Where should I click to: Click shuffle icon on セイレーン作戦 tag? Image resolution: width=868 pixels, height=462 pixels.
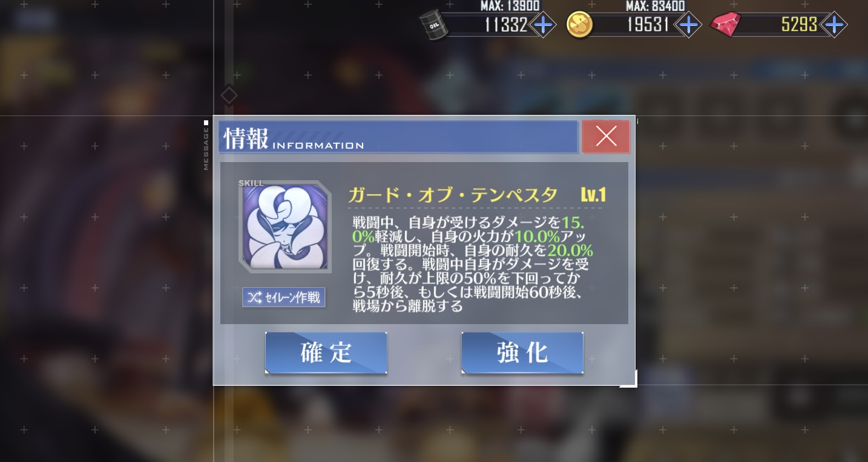255,298
